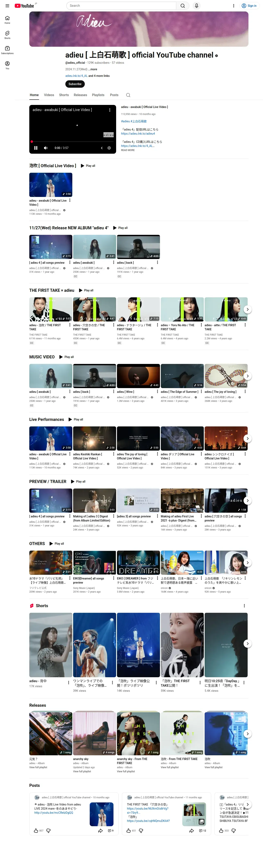Switch to the Releases tab
Screen dimensions: 263x868
80,95
